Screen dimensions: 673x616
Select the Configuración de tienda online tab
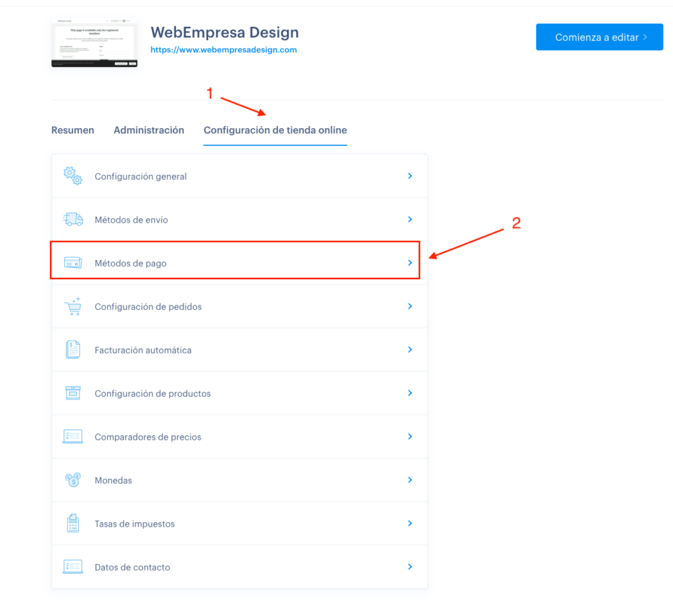point(275,130)
